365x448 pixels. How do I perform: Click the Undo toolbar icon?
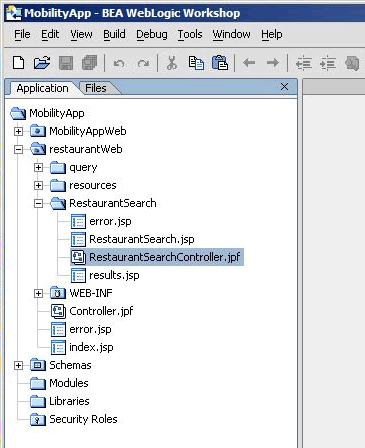[119, 63]
